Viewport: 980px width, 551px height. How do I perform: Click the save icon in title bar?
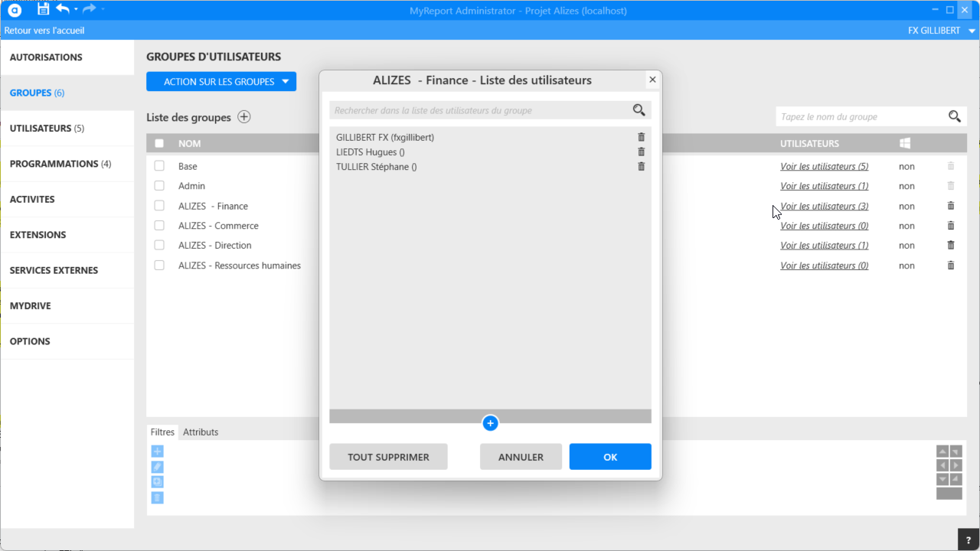(43, 9)
